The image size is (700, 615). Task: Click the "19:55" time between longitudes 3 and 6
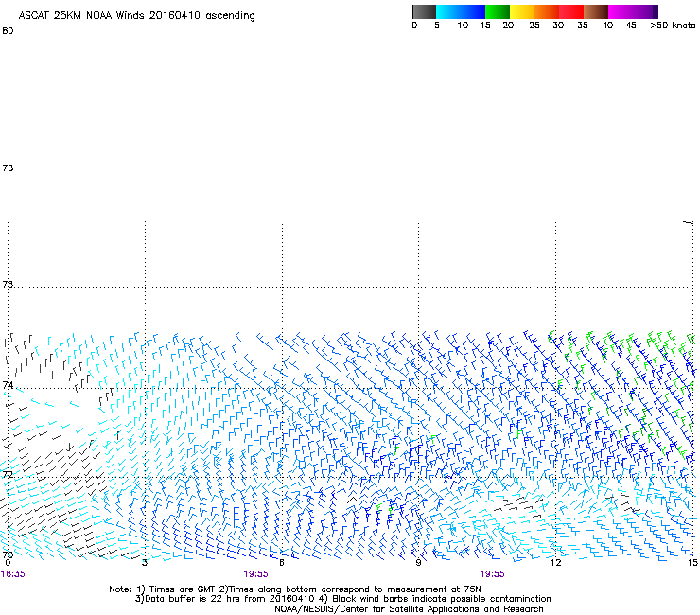pos(255,574)
